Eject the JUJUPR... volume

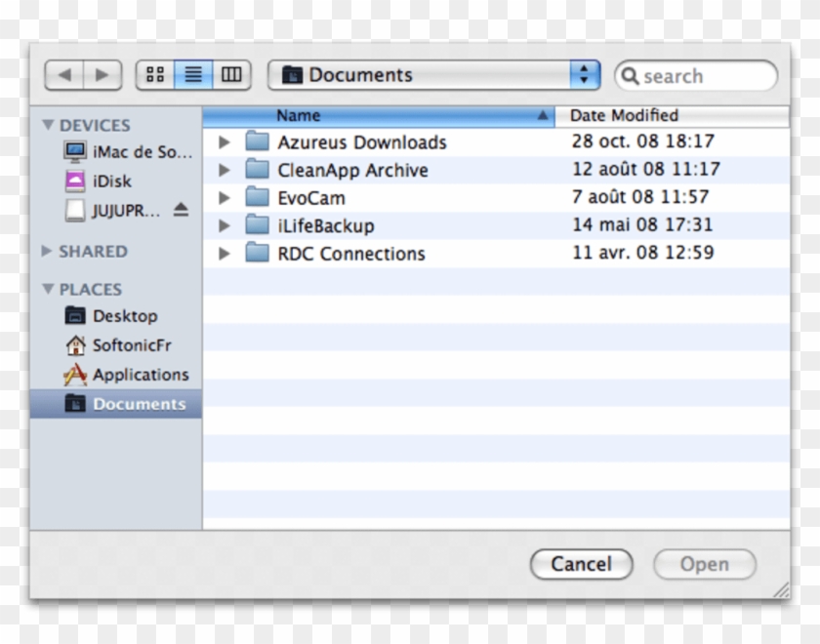pos(181,210)
